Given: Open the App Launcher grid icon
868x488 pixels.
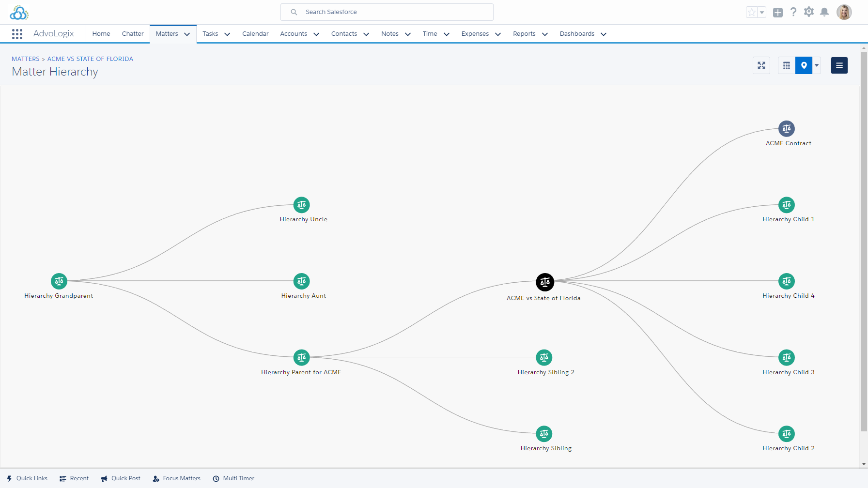Looking at the screenshot, I should pos(17,34).
